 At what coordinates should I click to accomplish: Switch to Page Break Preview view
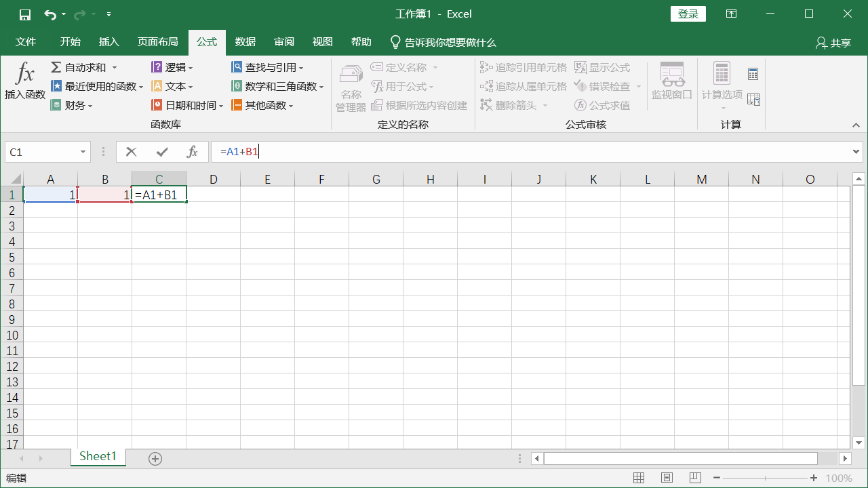point(696,479)
